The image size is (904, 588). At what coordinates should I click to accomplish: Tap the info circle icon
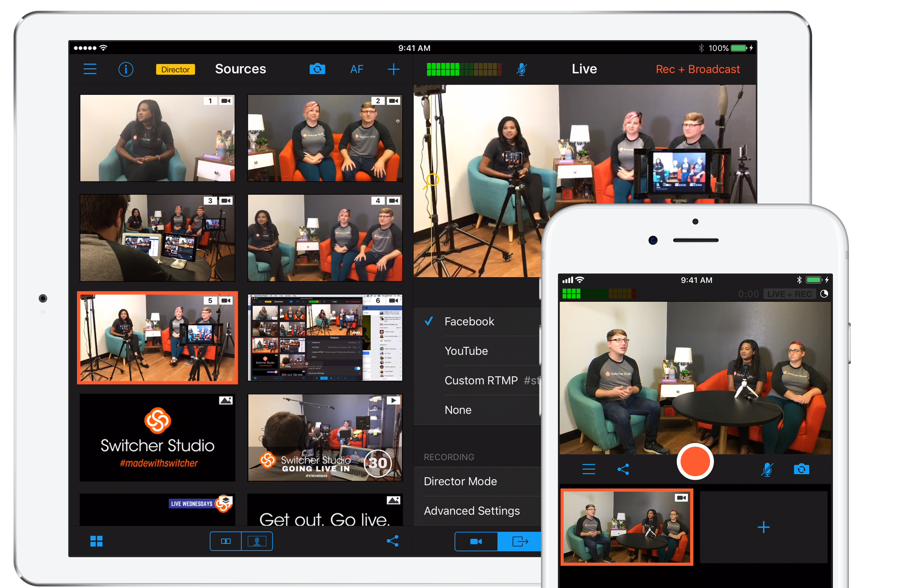(126, 69)
